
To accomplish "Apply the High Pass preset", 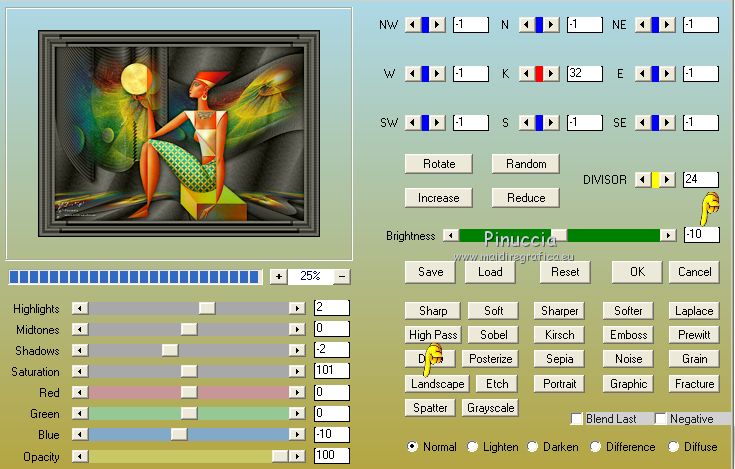I will 433,335.
